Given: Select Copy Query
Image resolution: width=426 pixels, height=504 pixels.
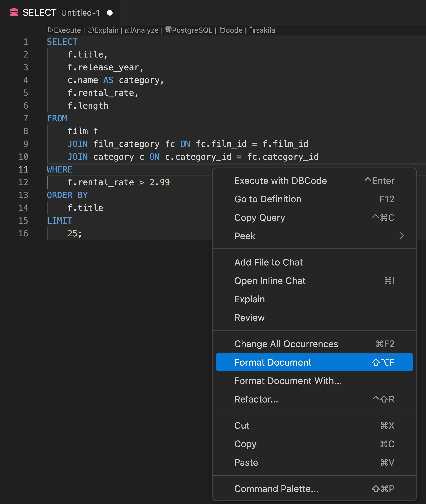Looking at the screenshot, I should tap(259, 218).
